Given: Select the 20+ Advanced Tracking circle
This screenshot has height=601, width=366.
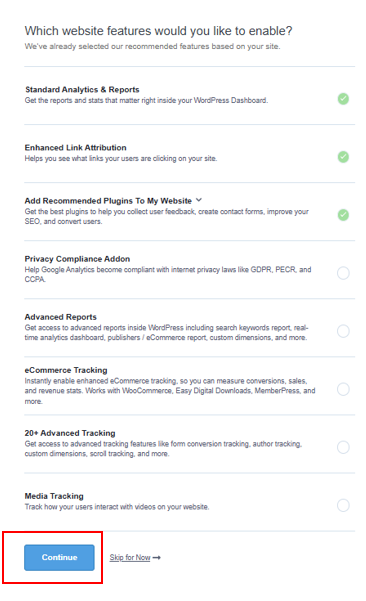Looking at the screenshot, I should click(343, 447).
